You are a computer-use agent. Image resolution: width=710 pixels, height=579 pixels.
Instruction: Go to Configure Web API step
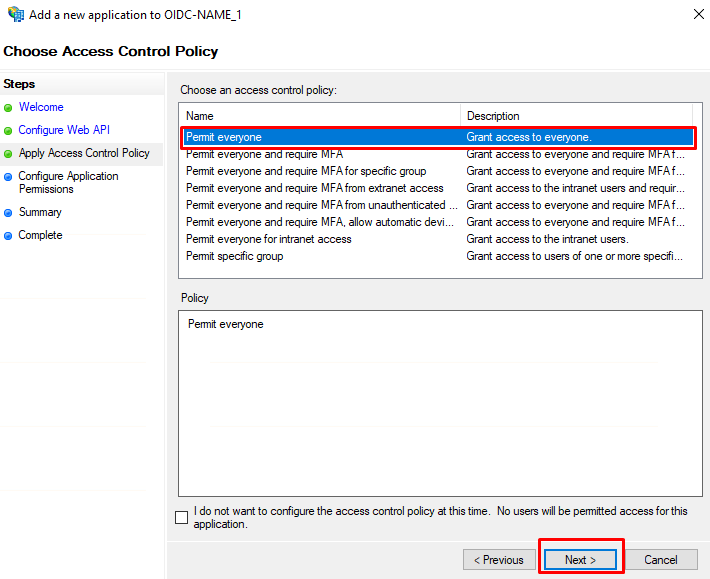tap(64, 130)
